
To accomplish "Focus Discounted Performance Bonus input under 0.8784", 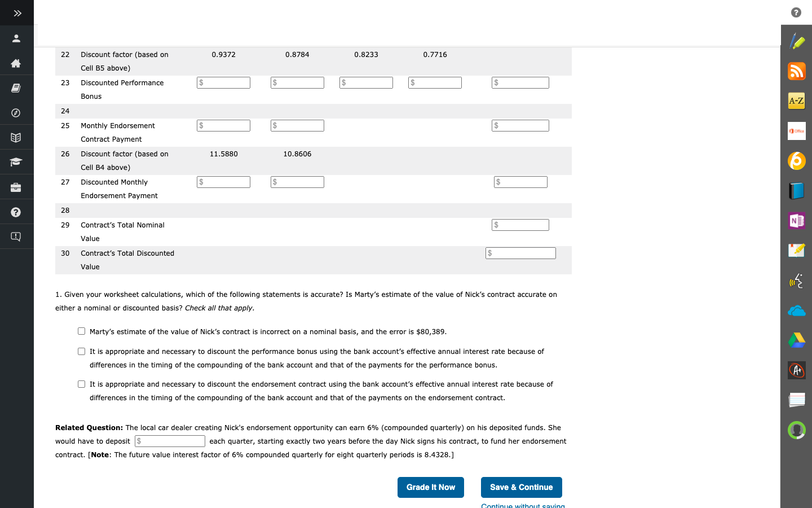I will pos(297,83).
